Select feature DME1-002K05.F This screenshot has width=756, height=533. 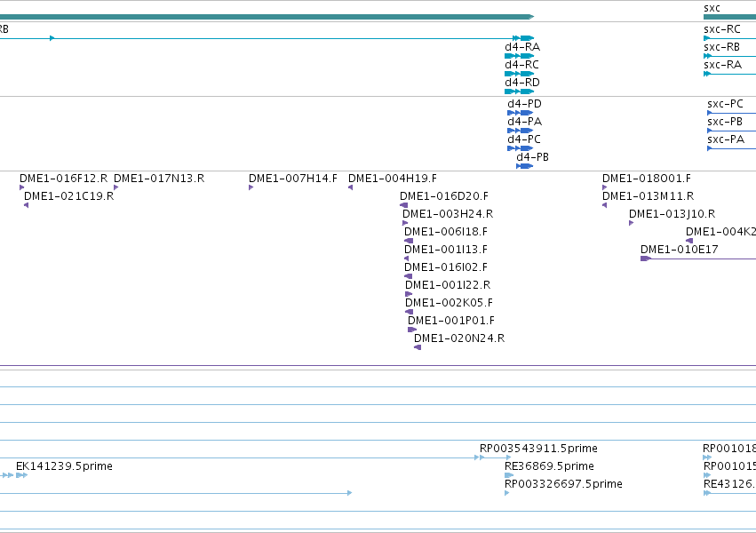[449, 303]
